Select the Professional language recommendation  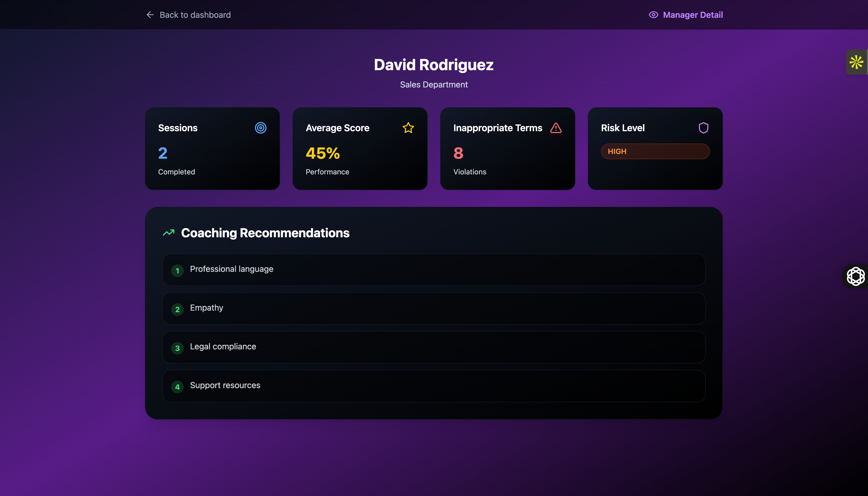point(231,269)
